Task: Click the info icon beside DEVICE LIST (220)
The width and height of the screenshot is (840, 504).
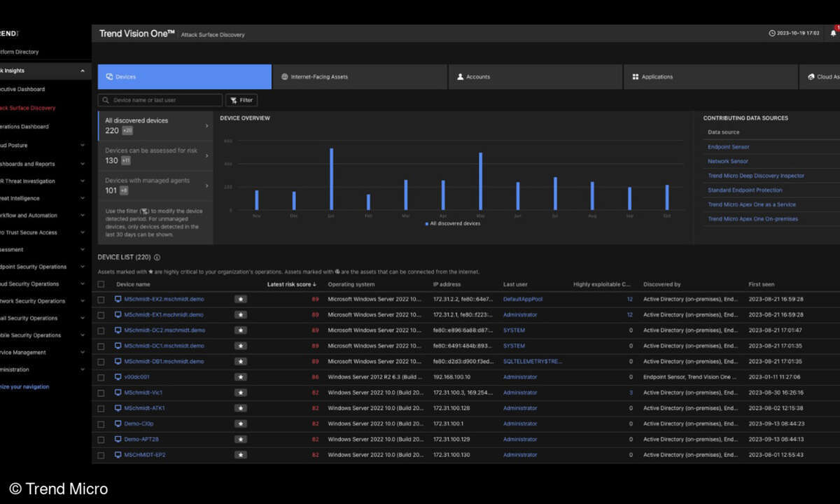Action: coord(157,258)
